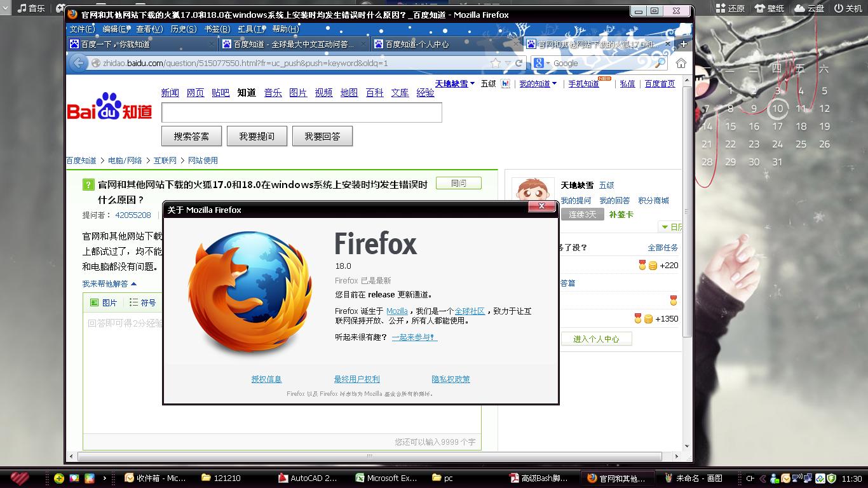Click the 我要提问 button

click(x=257, y=136)
